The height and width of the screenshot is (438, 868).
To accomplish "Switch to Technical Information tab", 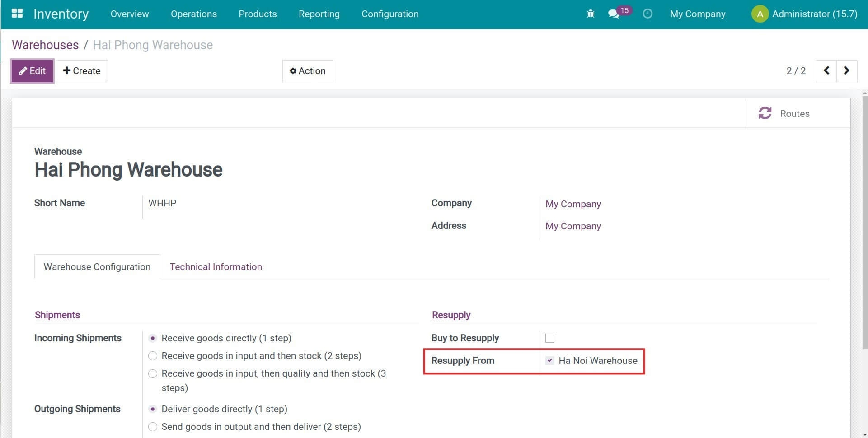I will 216,267.
